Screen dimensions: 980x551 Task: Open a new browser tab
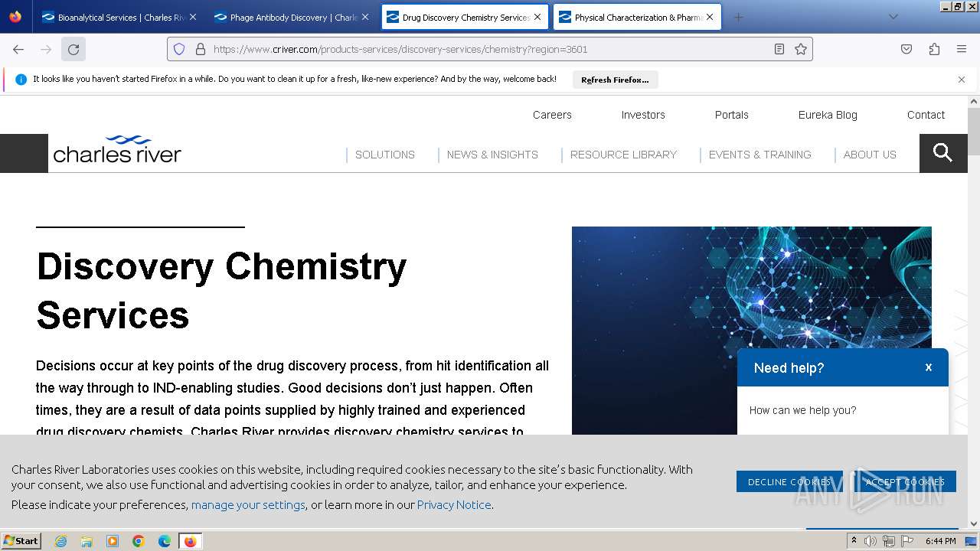point(738,17)
